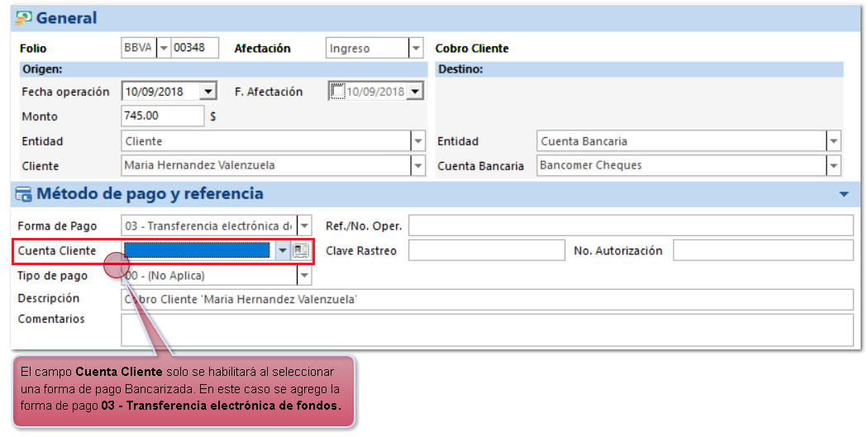The image size is (868, 437).
Task: Expand the Origen Entidad Cliente dropdown
Action: tap(418, 141)
